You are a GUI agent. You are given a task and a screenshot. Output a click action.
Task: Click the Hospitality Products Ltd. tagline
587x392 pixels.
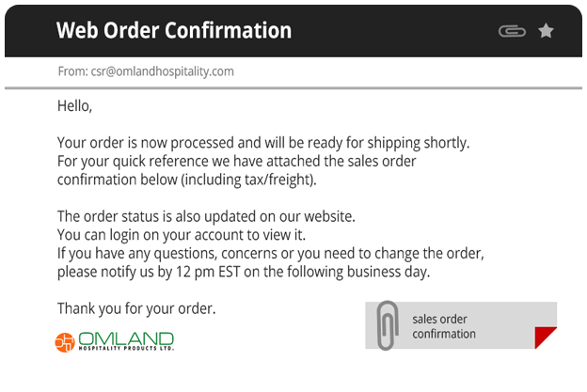tap(126, 348)
